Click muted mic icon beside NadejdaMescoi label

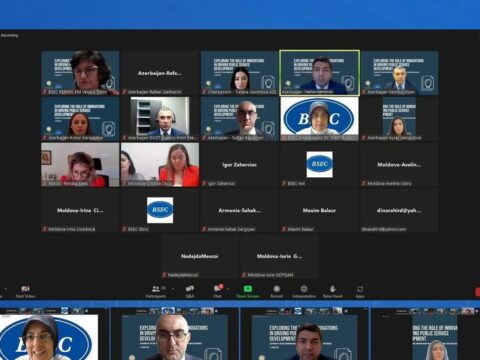click(164, 275)
